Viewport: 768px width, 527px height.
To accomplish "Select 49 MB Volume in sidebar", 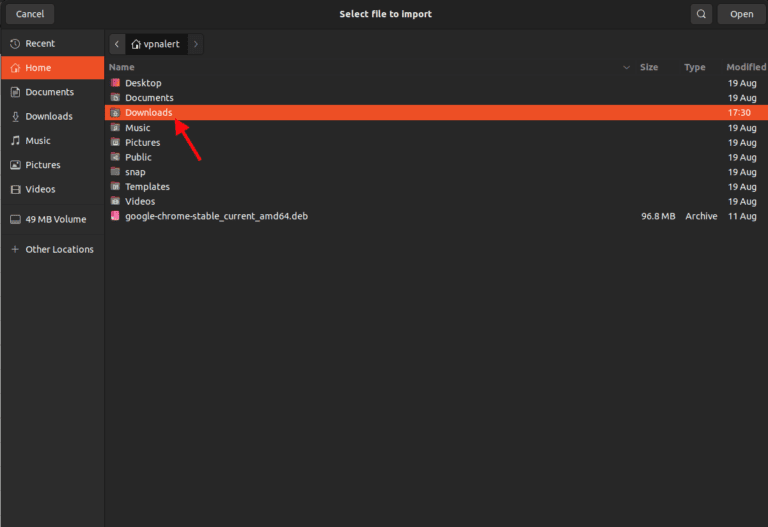I will [52, 219].
